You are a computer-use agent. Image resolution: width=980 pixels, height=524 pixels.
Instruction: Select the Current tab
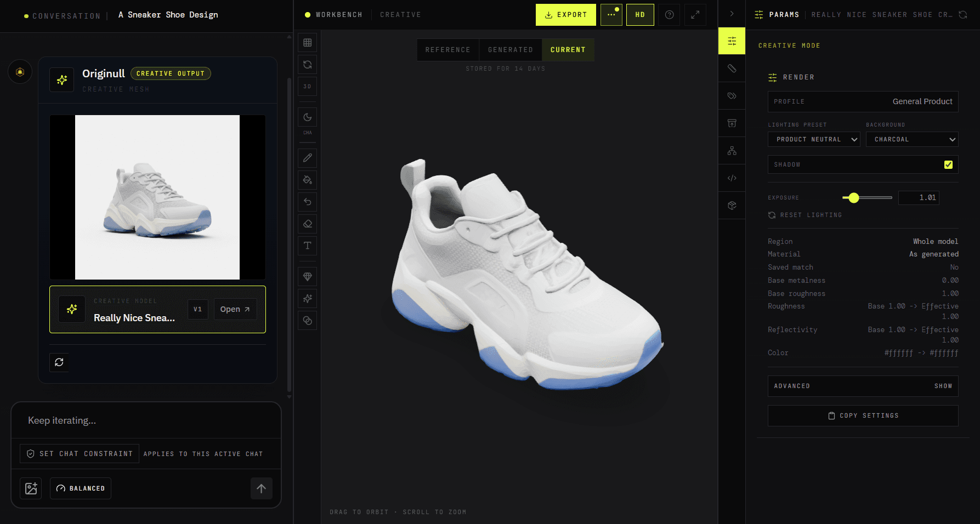click(x=568, y=50)
